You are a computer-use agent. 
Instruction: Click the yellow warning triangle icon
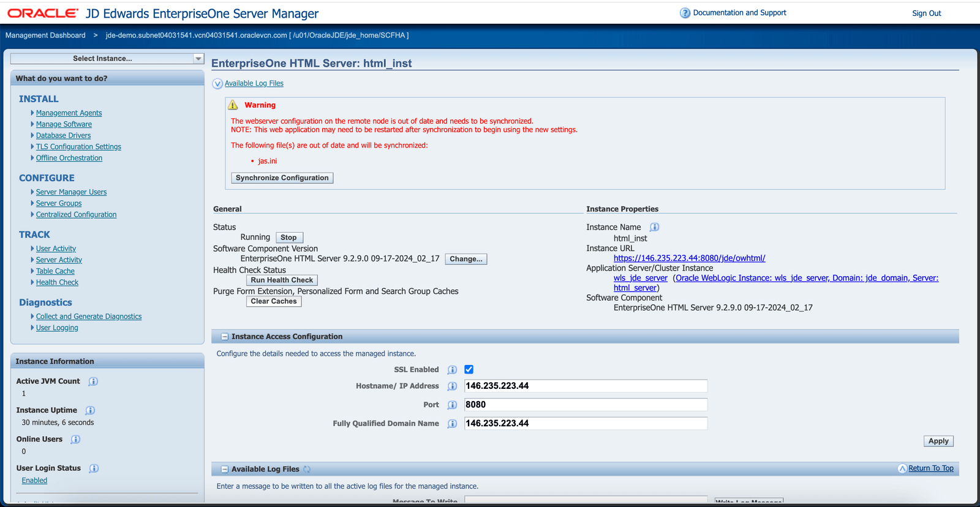[233, 105]
